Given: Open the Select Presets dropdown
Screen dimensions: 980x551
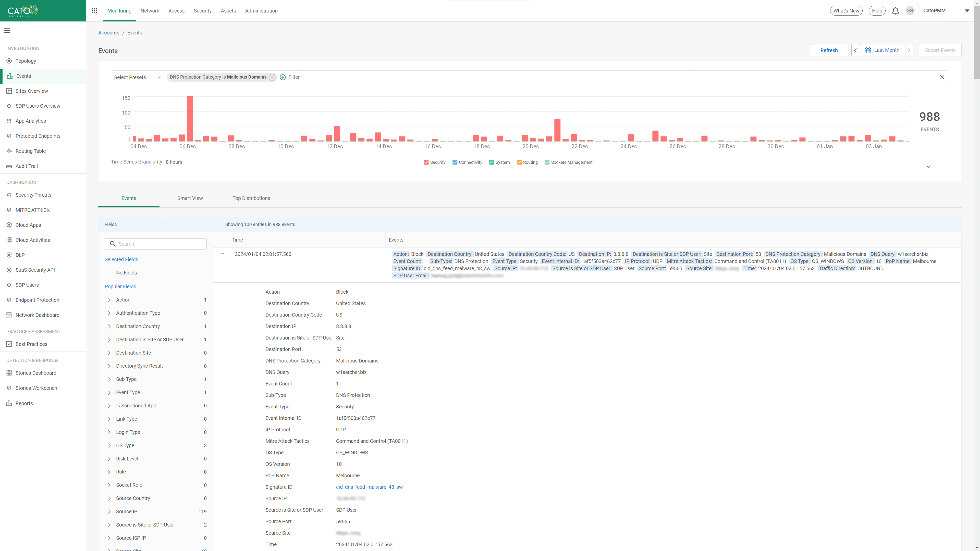Looking at the screenshot, I should 137,77.
